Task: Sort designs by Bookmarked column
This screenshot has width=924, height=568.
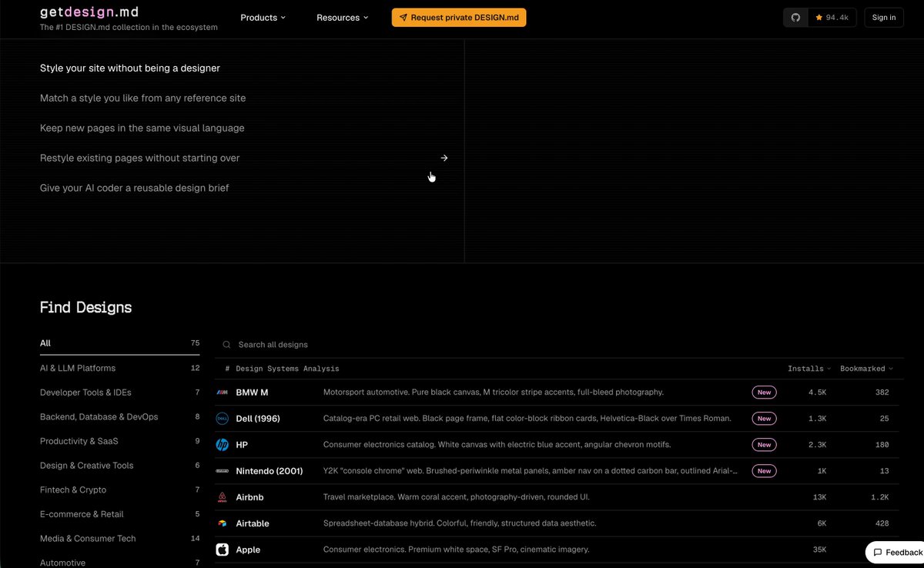Action: [x=866, y=369]
